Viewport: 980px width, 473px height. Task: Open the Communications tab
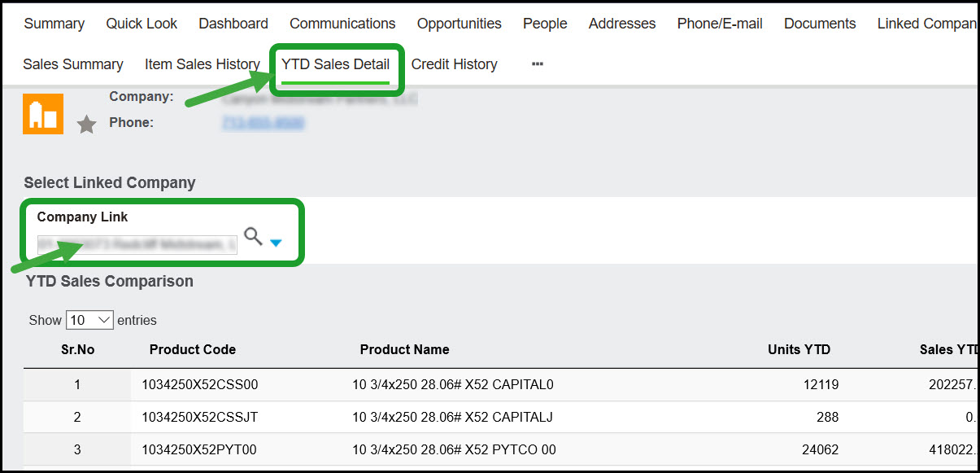click(342, 24)
